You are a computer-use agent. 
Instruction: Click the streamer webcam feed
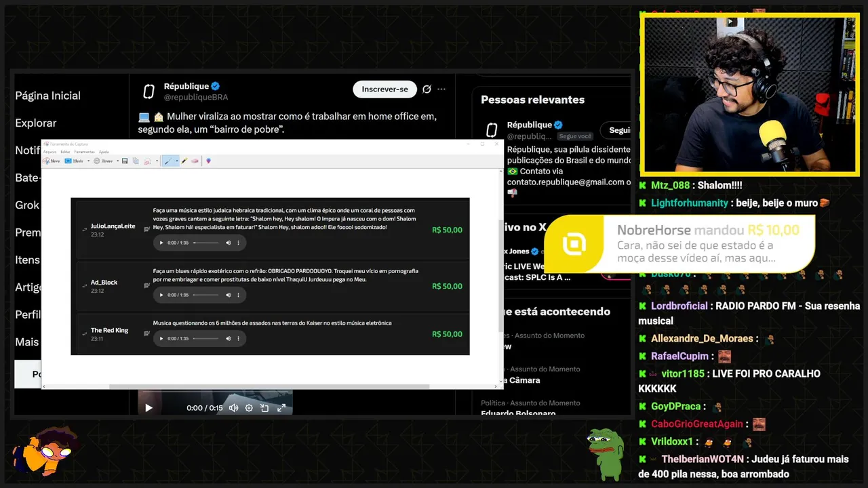[749, 94]
